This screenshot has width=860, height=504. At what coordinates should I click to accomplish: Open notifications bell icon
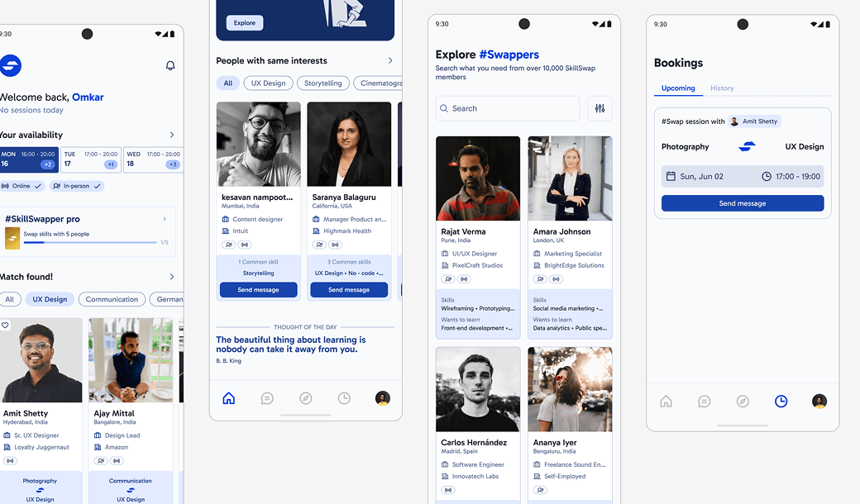pyautogui.click(x=170, y=66)
